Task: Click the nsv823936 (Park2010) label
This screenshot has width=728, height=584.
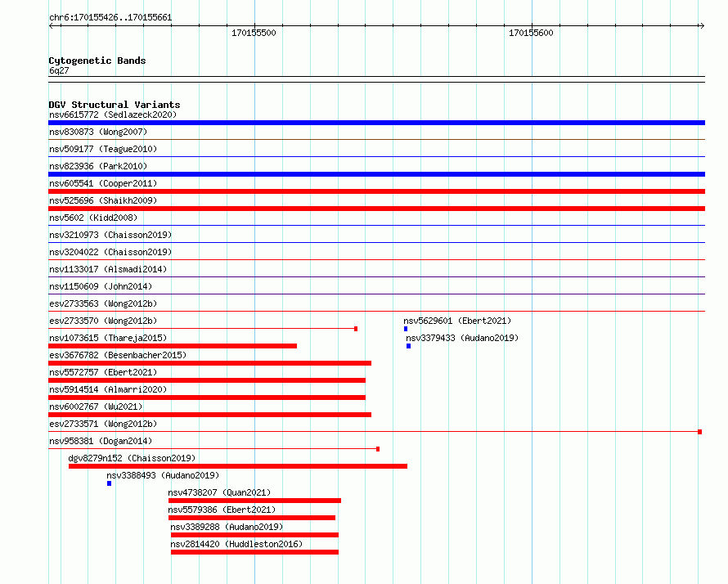Action: 98,166
